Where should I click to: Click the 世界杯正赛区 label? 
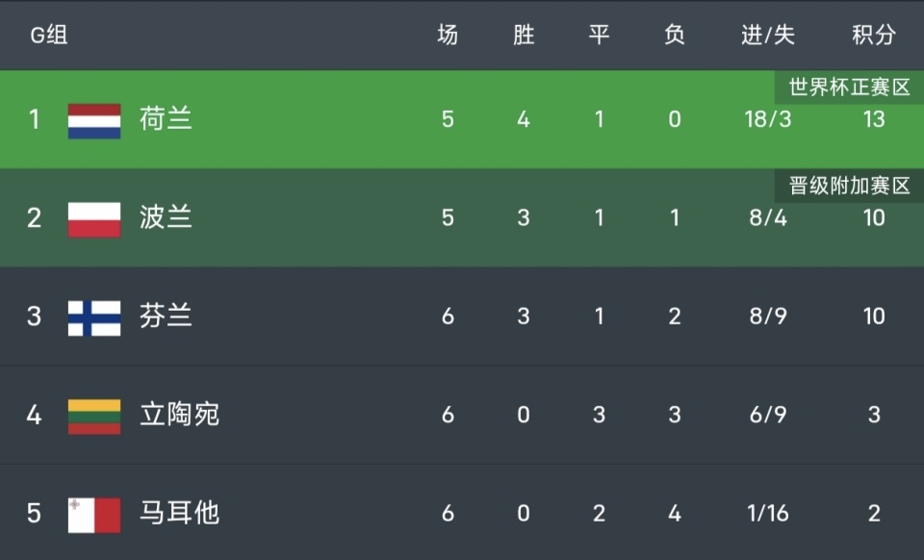coord(849,88)
